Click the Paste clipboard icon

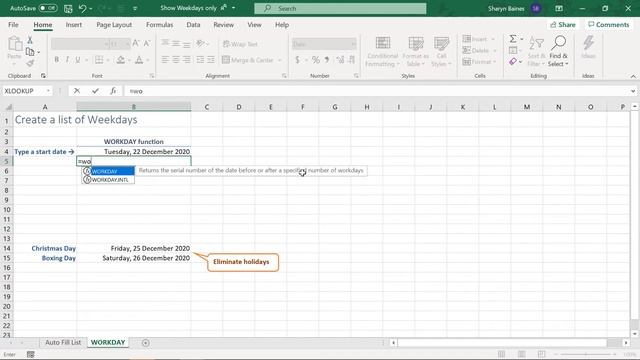pos(15,44)
